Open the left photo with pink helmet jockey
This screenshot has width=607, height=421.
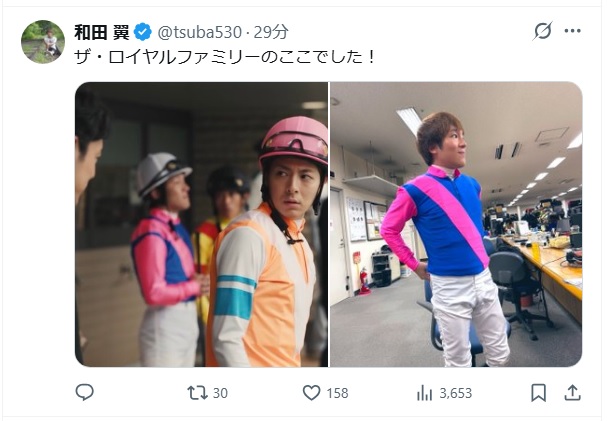[201, 224]
